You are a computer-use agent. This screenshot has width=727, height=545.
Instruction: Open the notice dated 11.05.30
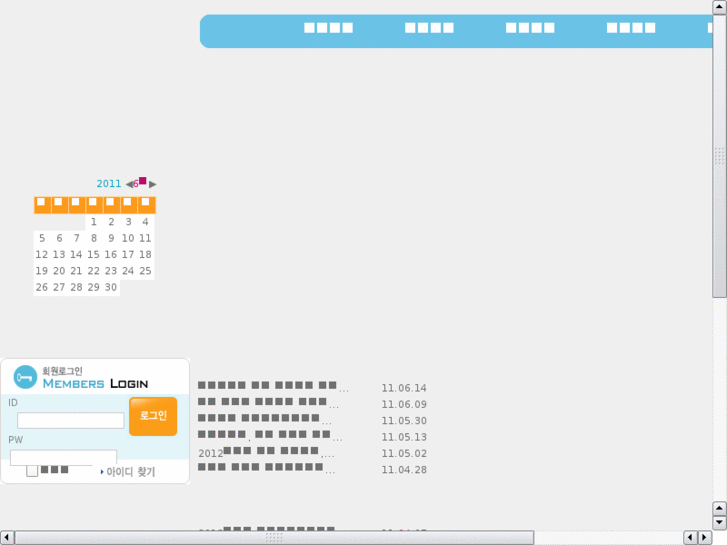265,418
